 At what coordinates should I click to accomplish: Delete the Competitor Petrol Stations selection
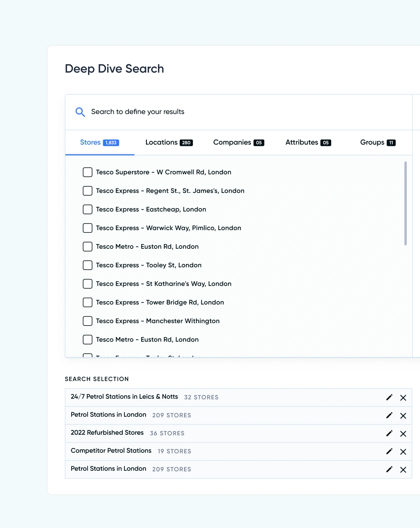click(403, 452)
